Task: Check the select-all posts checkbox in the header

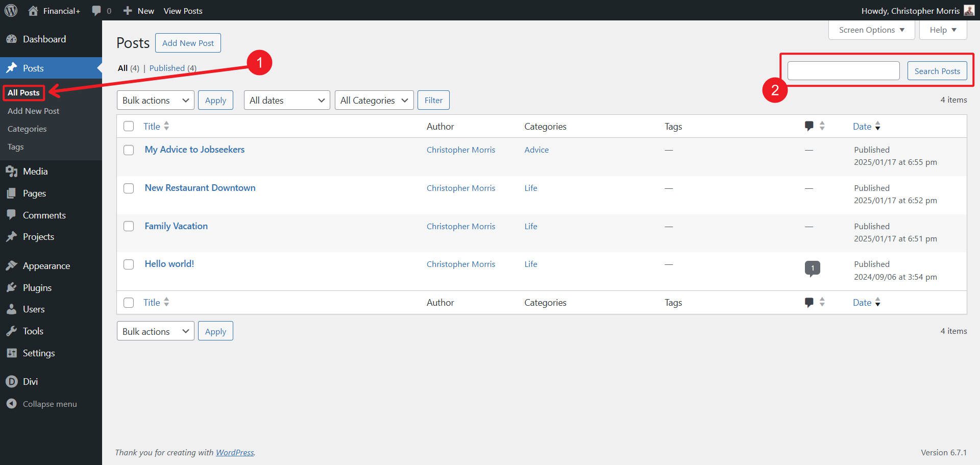Action: pyautogui.click(x=128, y=126)
